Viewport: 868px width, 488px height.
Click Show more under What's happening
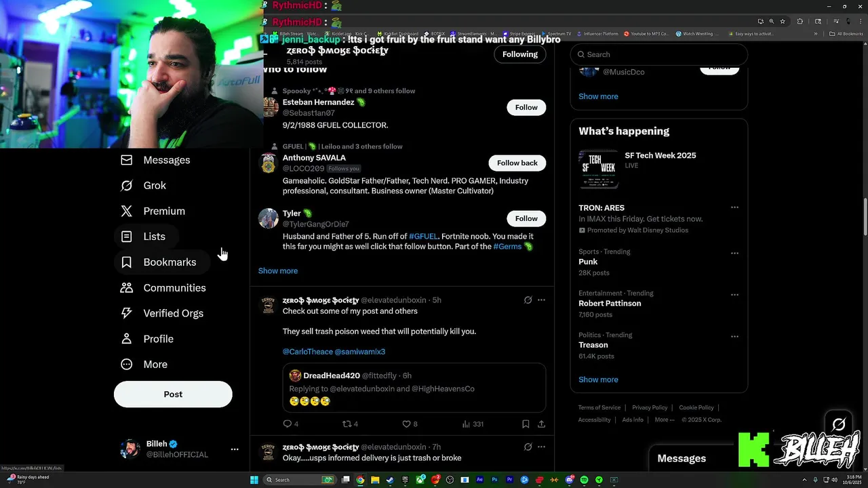pos(598,380)
